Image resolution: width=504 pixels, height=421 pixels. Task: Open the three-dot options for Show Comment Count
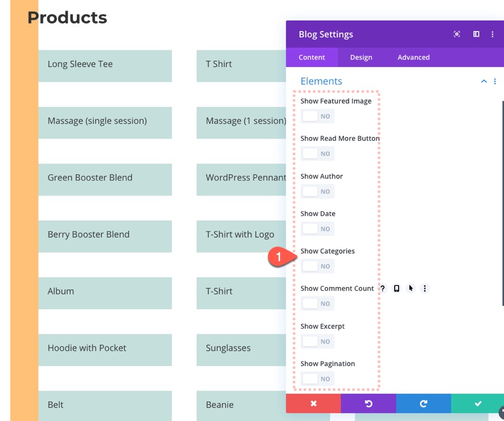(x=424, y=288)
